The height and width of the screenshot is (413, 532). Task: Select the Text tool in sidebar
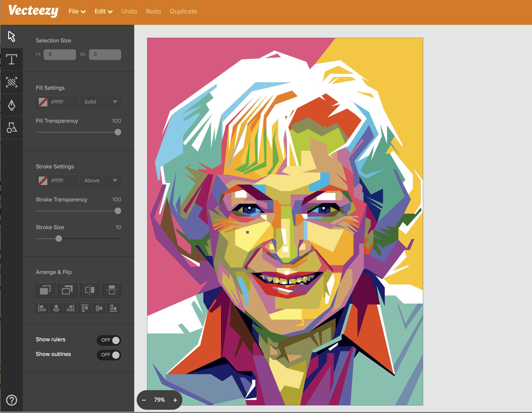coord(11,59)
